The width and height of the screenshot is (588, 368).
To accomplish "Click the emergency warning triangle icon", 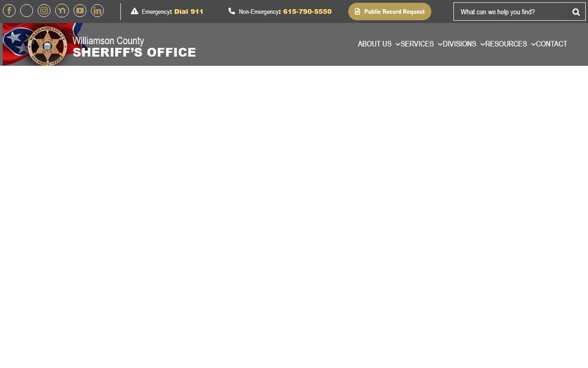I will (135, 11).
